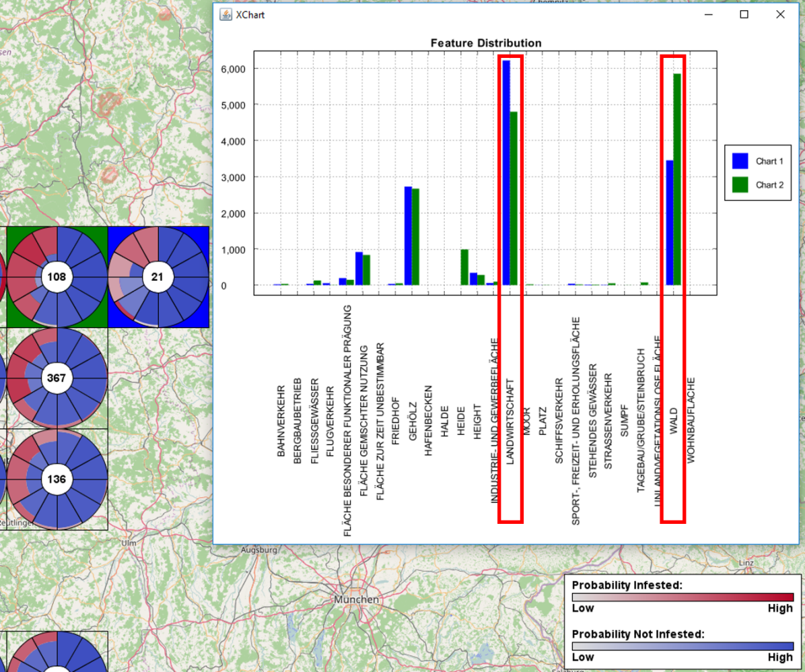
Task: Click the blue GEHÖLZ bar
Action: (408, 236)
